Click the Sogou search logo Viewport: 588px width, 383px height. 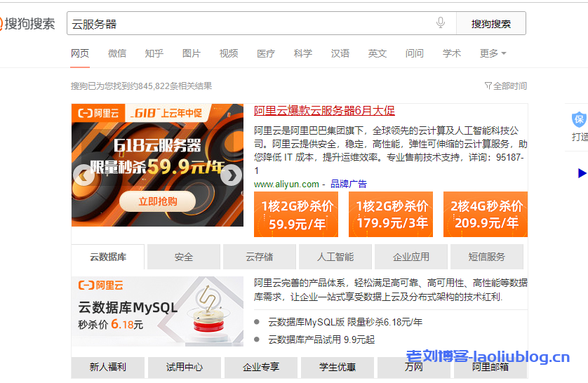pos(27,24)
